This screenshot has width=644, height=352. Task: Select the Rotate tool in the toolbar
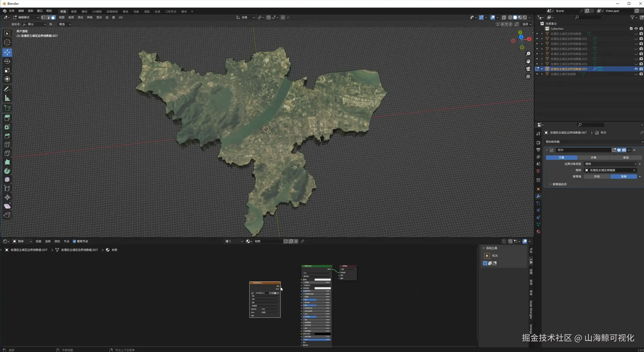pos(7,61)
